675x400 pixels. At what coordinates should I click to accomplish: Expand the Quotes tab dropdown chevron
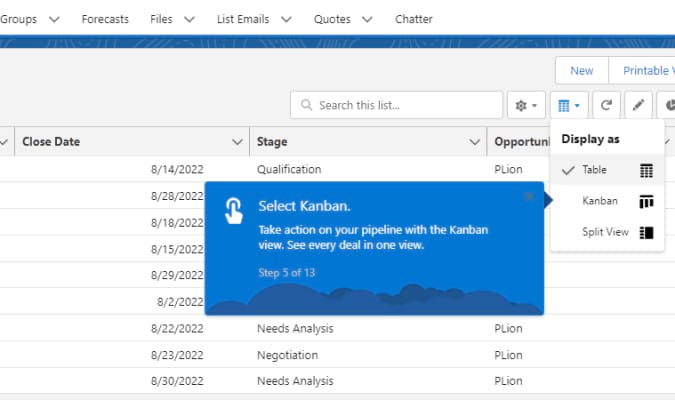coord(367,19)
